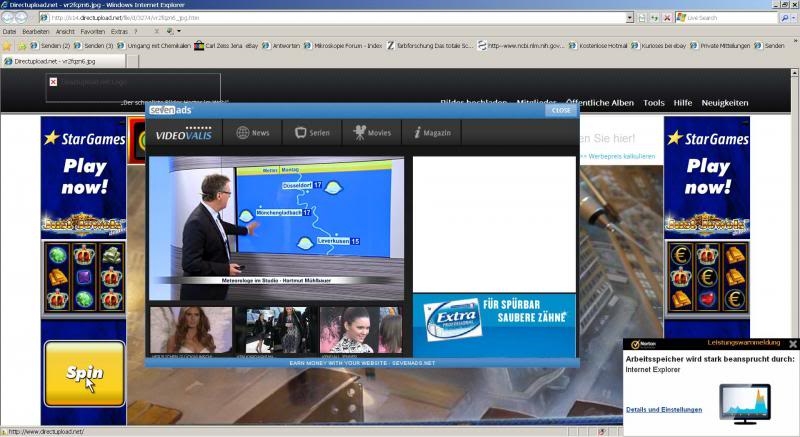Click the Extra Professional gum advertisement
Screen dimensions: 800x437
click(x=494, y=325)
